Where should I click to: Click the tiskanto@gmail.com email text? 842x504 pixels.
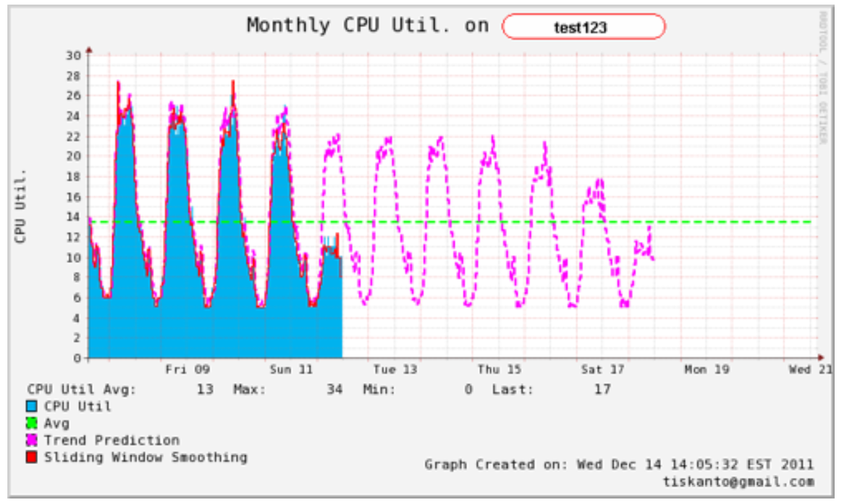[x=739, y=481]
